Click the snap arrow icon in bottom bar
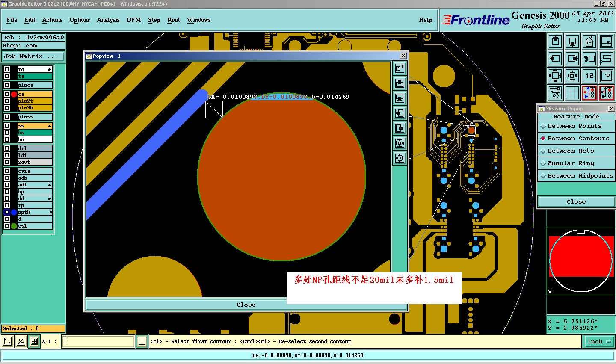This screenshot has width=616, height=364. tap(7, 341)
